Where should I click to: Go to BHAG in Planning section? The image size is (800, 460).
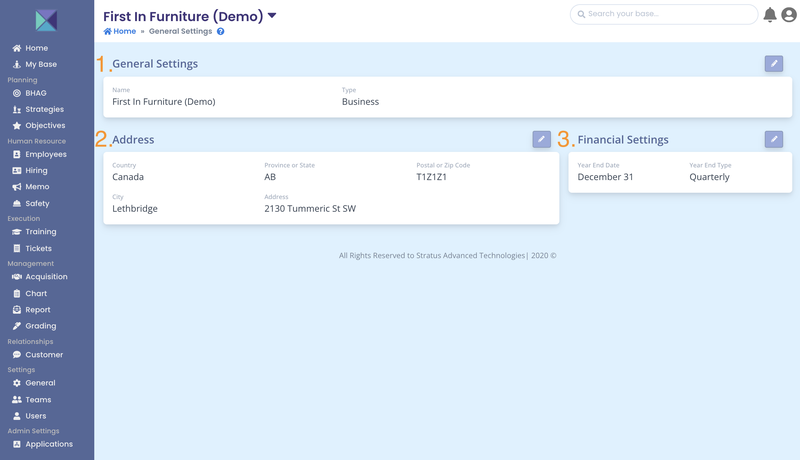point(35,93)
